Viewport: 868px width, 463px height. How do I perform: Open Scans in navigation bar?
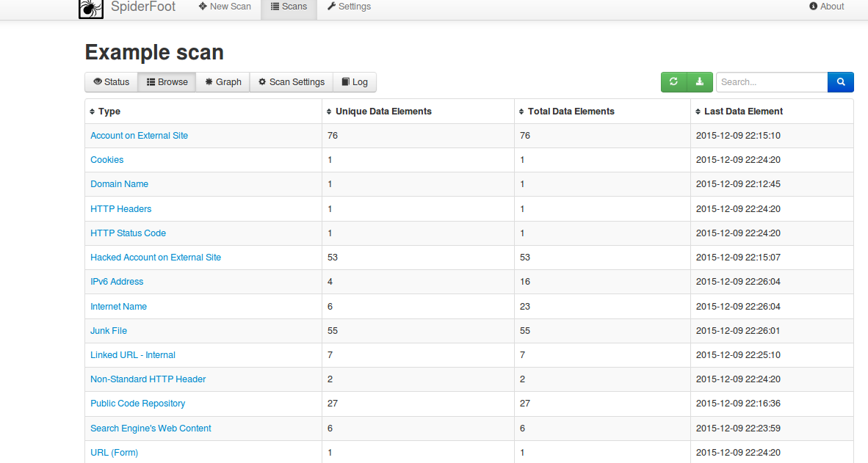click(289, 7)
